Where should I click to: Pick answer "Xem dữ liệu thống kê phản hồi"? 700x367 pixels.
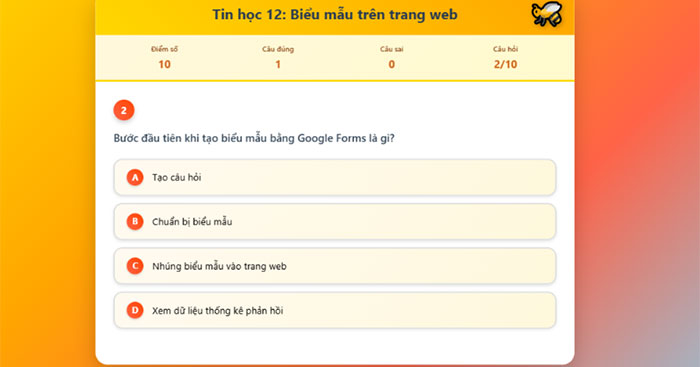tap(334, 310)
